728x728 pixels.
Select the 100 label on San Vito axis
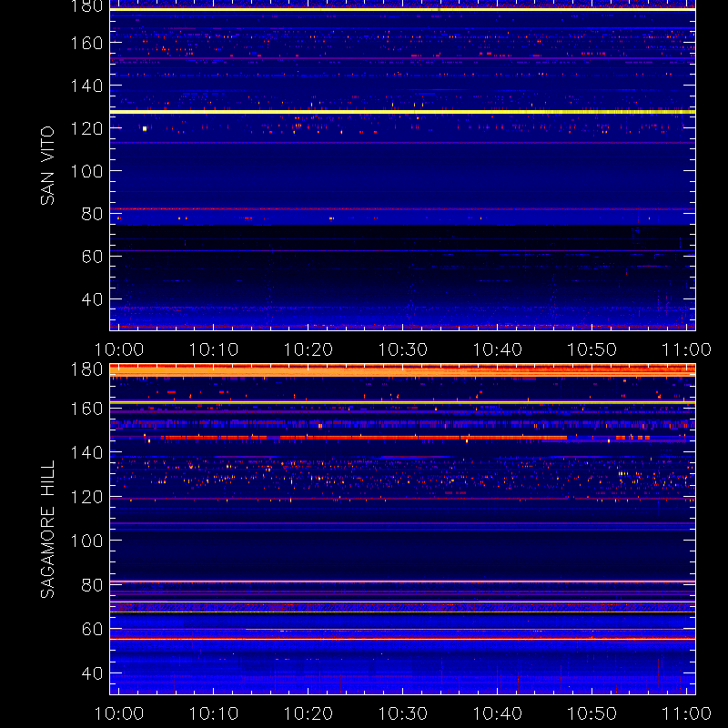(86, 171)
